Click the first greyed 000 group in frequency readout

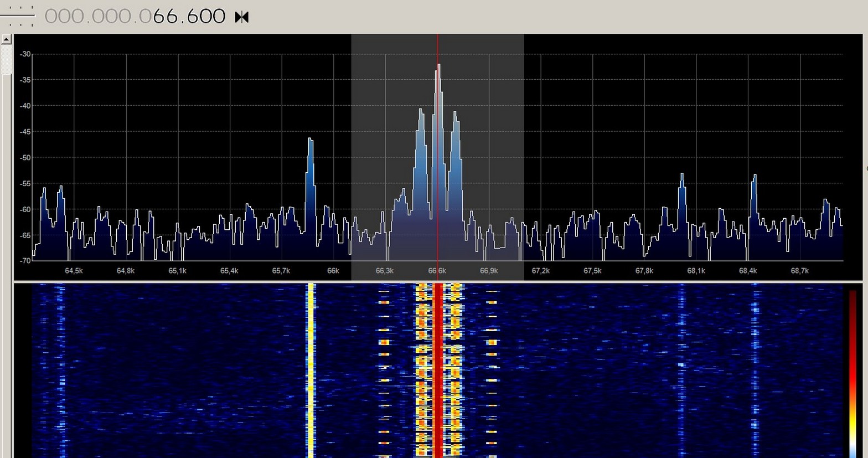coord(63,16)
